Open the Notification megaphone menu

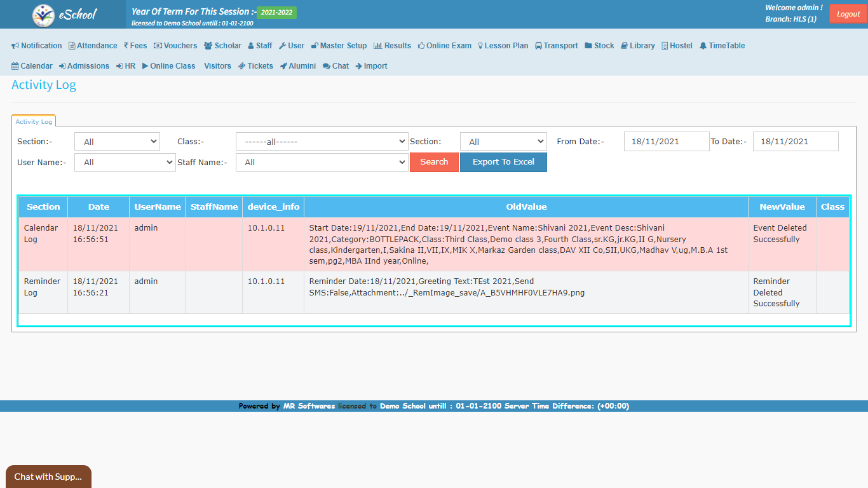coord(37,46)
